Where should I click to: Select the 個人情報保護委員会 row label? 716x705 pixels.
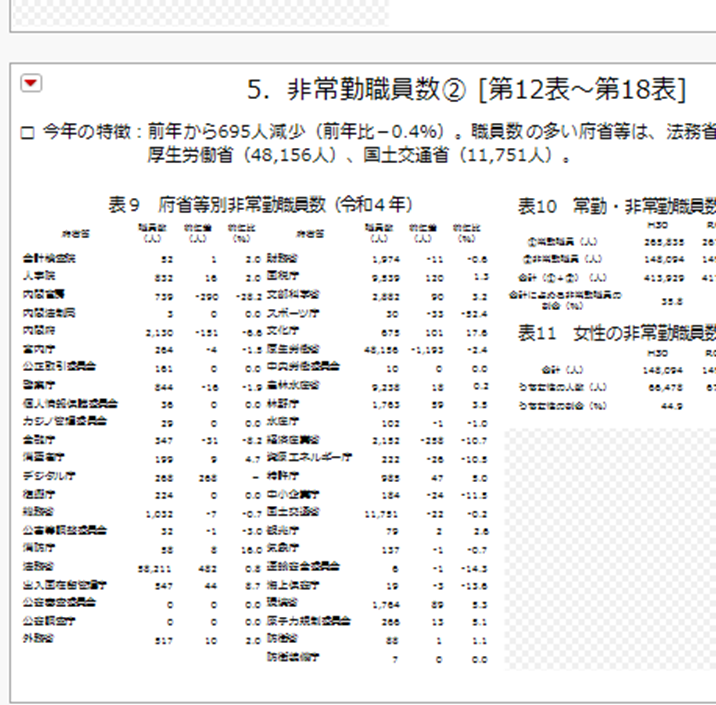coord(70,404)
